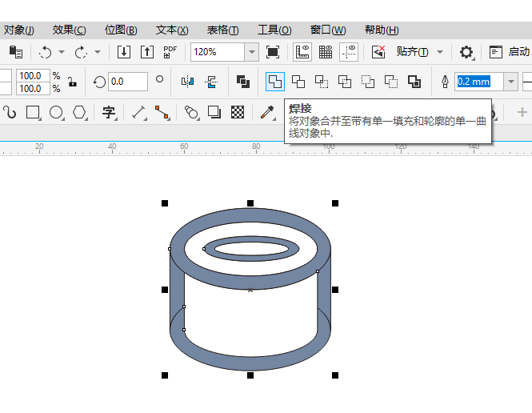
Task: Open the 位图(B) menu
Action: coord(121,30)
